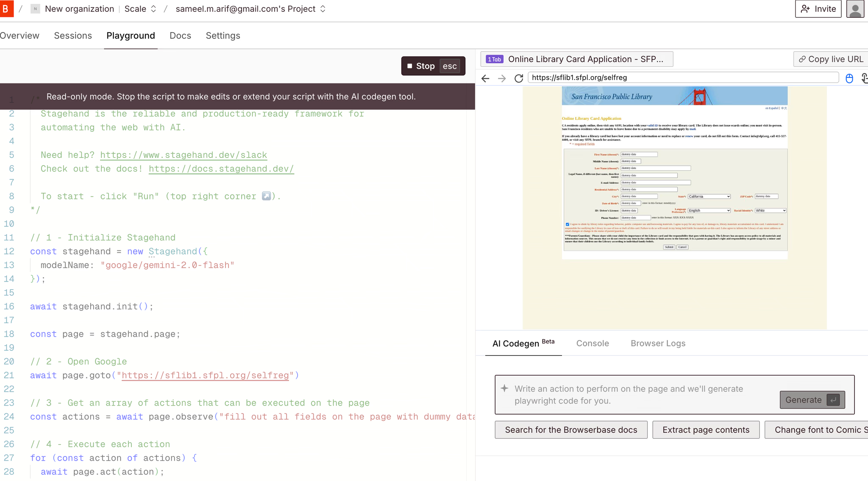
Task: Reload the live browser page
Action: pyautogui.click(x=518, y=78)
